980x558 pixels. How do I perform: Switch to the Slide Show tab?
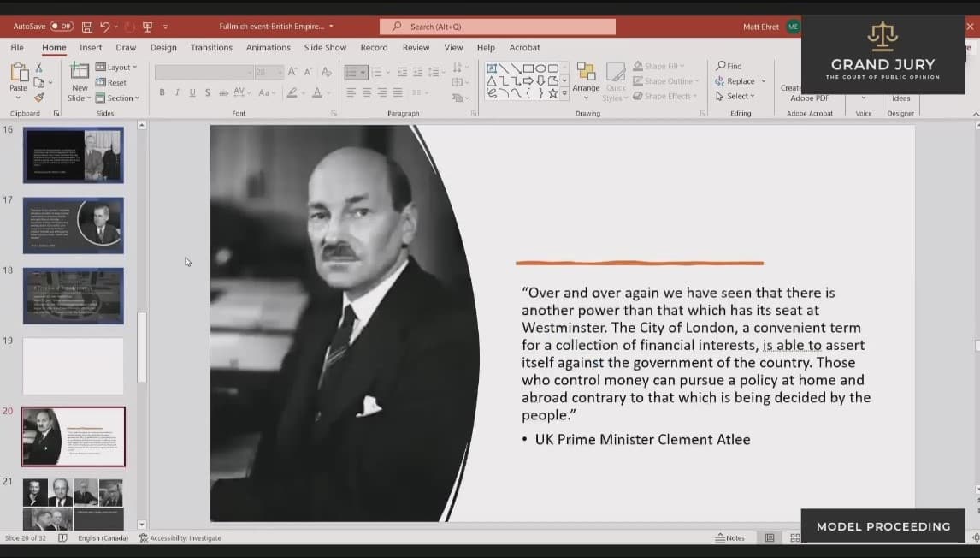[325, 48]
